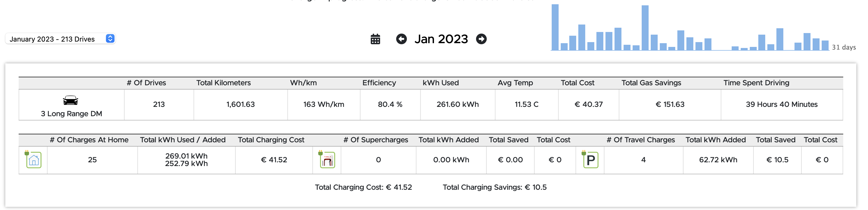The width and height of the screenshot is (868, 210).
Task: Click the Total Gas Savings column header
Action: click(651, 83)
